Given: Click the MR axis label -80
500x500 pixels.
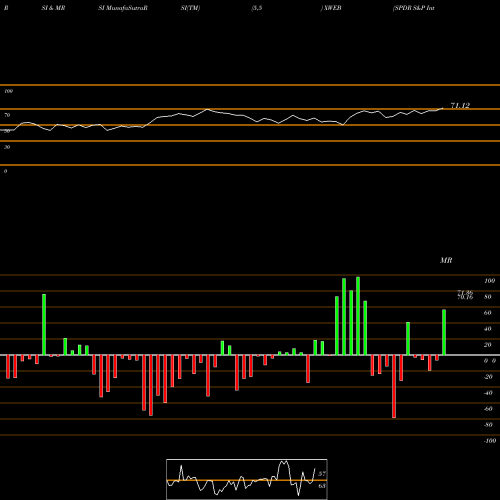Looking at the screenshot, I should (x=488, y=425).
